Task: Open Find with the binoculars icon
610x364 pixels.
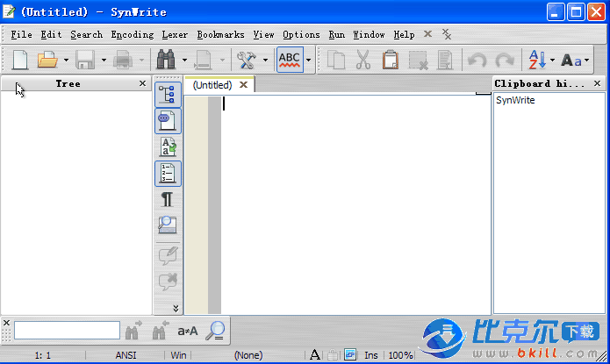Action: tap(166, 60)
